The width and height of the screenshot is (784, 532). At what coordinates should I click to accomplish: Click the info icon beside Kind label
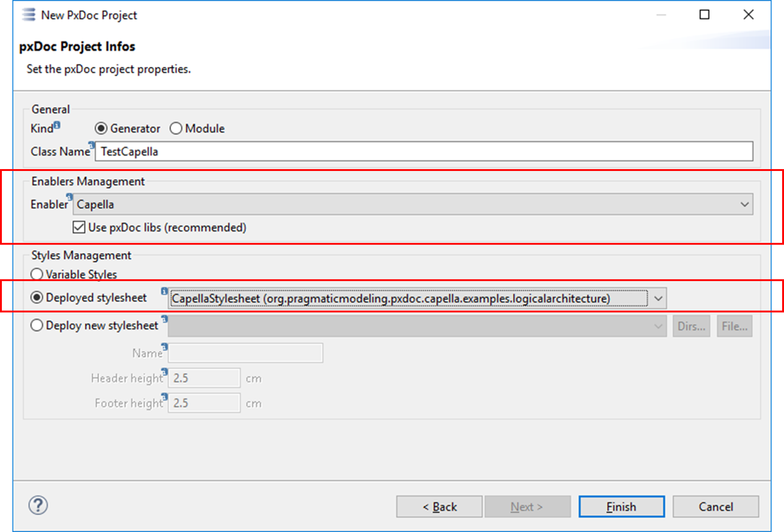point(57,125)
